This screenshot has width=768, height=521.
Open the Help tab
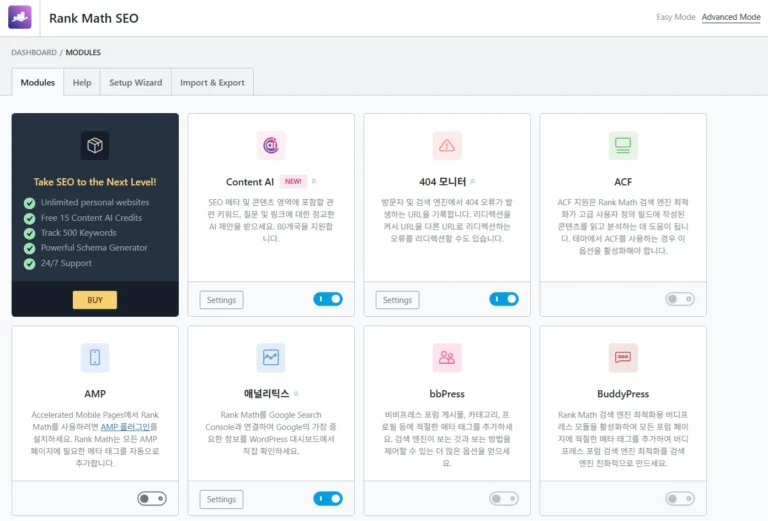82,82
